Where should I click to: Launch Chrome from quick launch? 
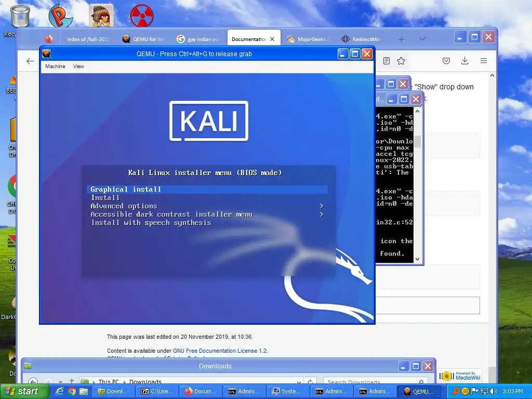(x=72, y=391)
